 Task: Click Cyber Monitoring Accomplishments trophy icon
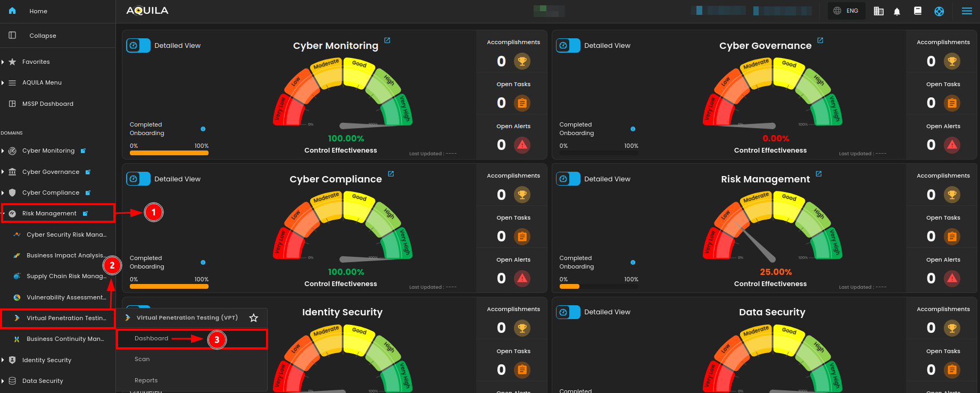tap(522, 61)
